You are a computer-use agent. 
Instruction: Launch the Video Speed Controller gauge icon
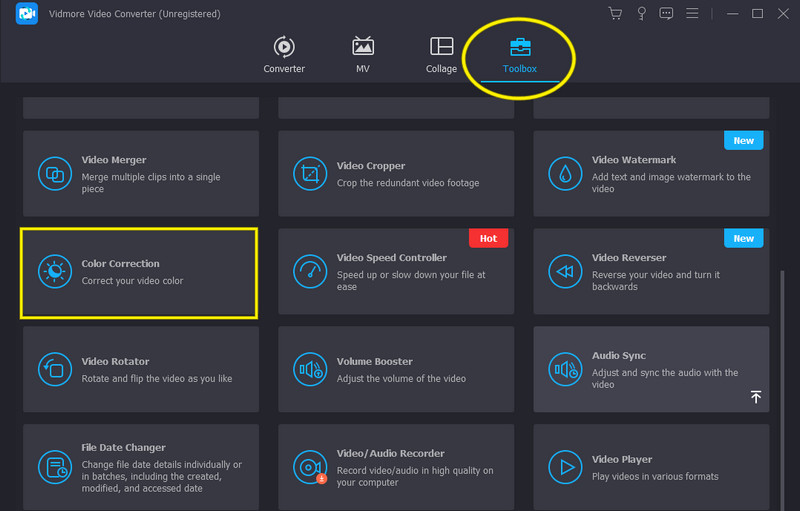tap(309, 272)
